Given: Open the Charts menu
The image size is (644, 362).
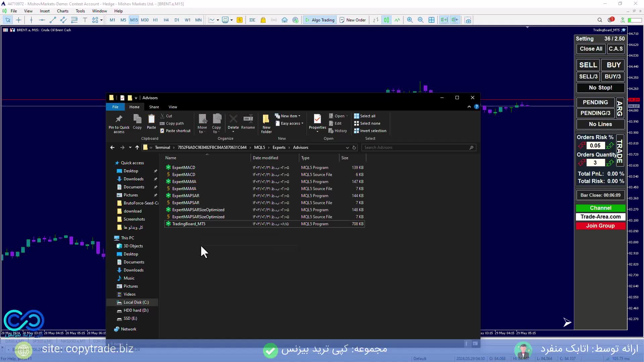Looking at the screenshot, I should (x=62, y=11).
